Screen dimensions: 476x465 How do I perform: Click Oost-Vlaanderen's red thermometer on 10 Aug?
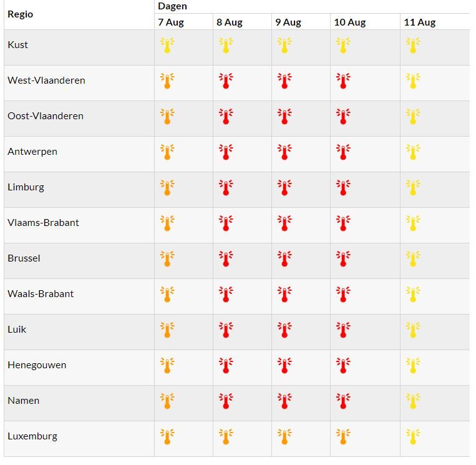(x=342, y=117)
